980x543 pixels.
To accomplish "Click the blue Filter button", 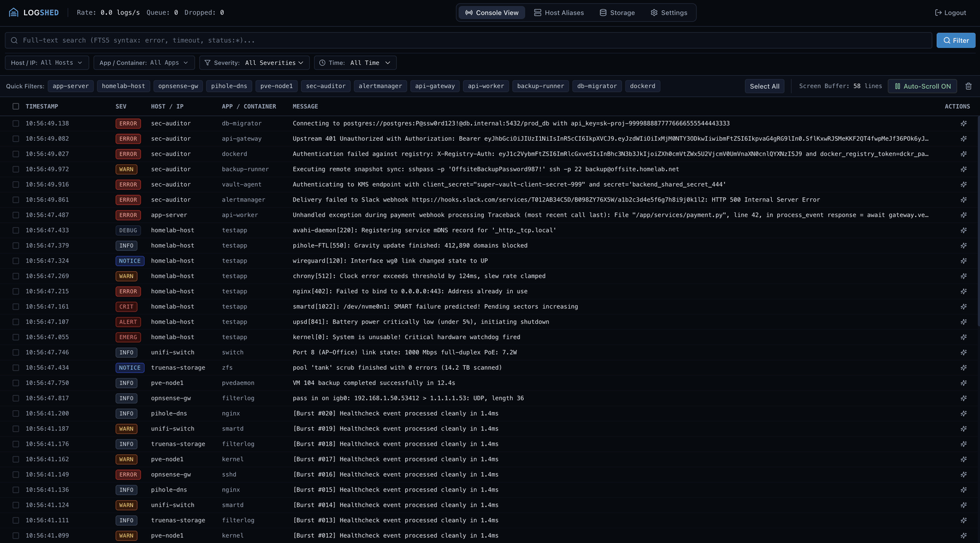I will coord(956,40).
